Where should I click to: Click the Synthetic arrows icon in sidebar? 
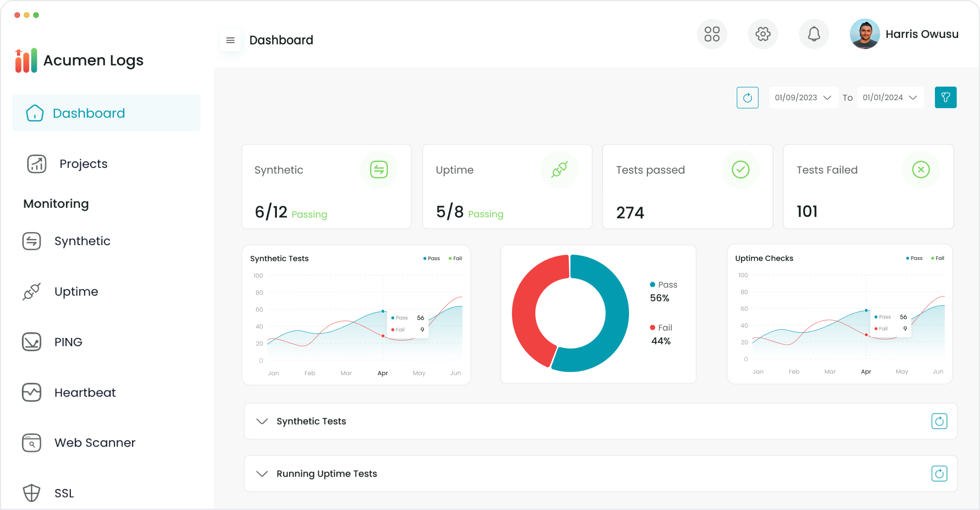(31, 241)
